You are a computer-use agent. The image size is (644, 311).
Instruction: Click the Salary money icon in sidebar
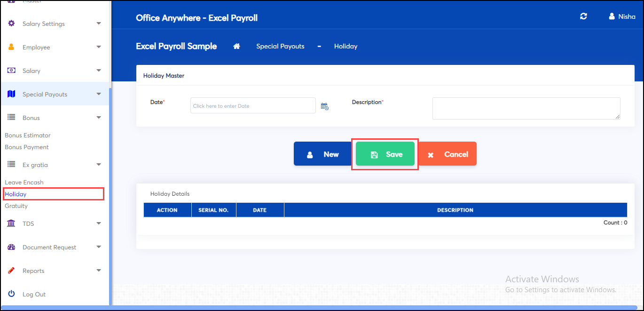coord(12,71)
